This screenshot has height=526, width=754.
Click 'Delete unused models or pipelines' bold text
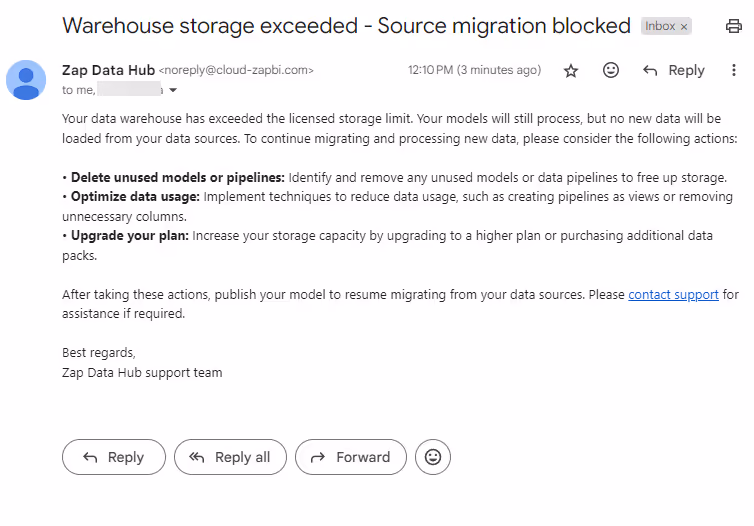(x=177, y=177)
